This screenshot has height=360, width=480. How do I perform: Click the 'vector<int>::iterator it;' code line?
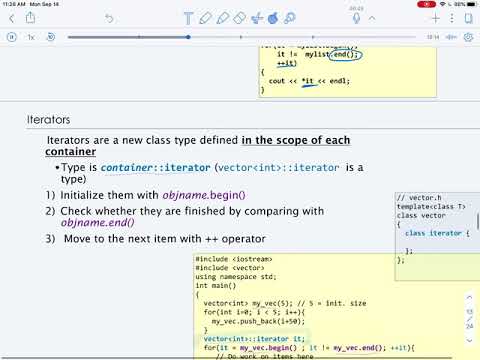pos(254,339)
